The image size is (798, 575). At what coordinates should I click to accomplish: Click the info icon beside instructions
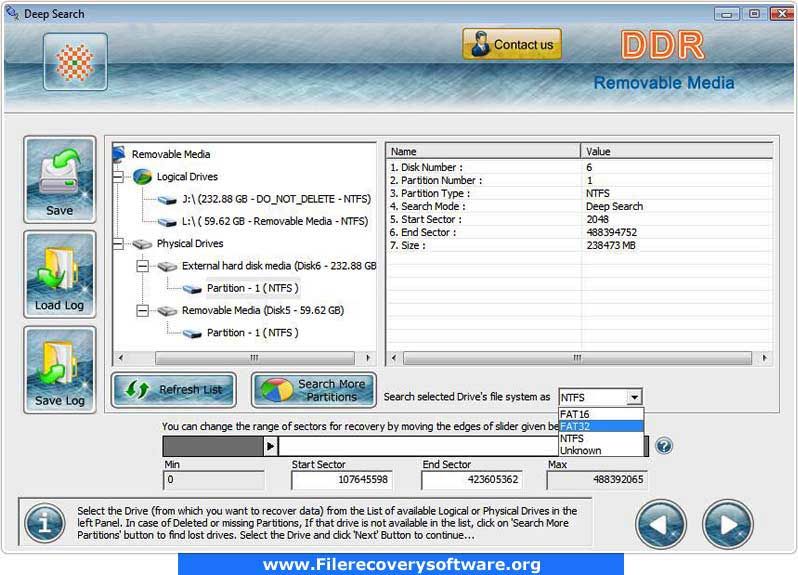[45, 523]
